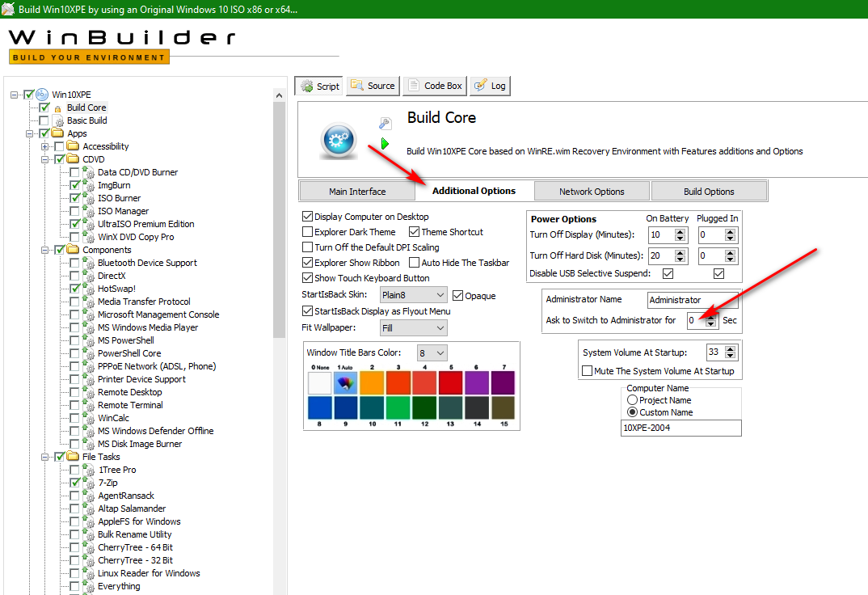868x595 pixels.
Task: Click the MS PowerShell script gear icon
Action: coord(89,340)
